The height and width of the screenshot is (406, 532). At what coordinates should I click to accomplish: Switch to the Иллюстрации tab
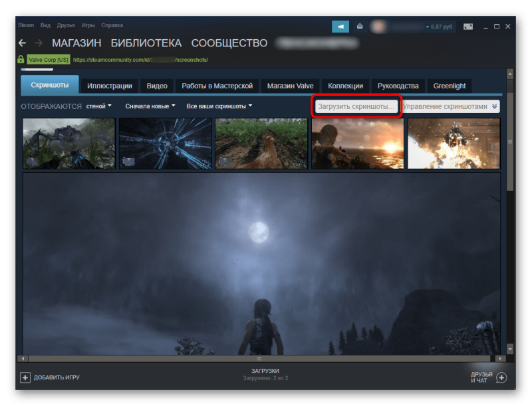(110, 86)
